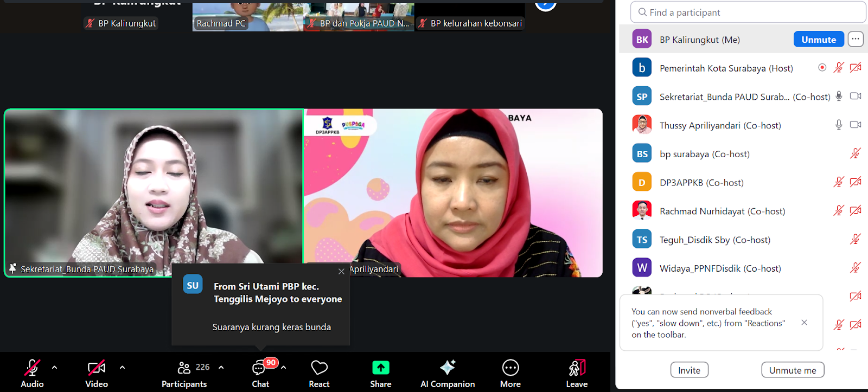This screenshot has height=392, width=868.
Task: Select BP kelurahan kebonsari thumbnail
Action: (470, 16)
